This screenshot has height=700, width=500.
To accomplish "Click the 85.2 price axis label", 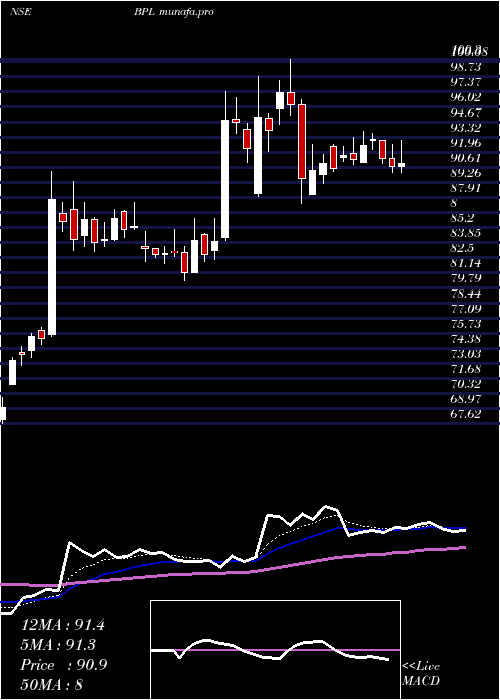I will (x=462, y=218).
